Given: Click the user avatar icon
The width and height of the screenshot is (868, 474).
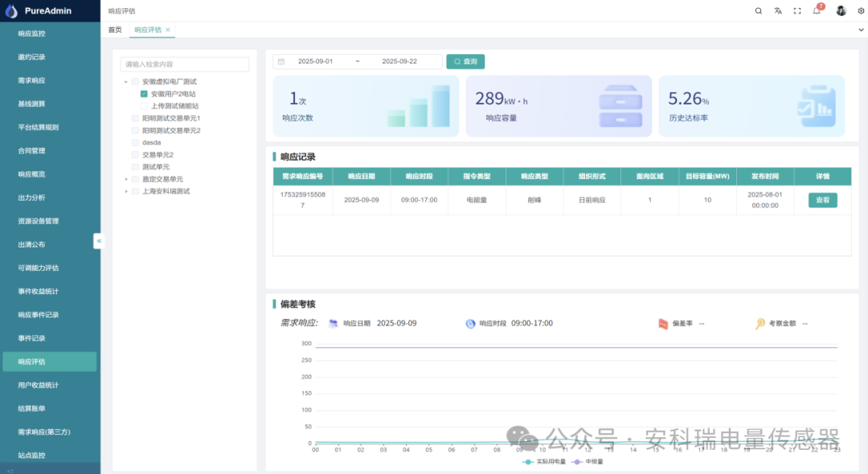Looking at the screenshot, I should (x=841, y=10).
